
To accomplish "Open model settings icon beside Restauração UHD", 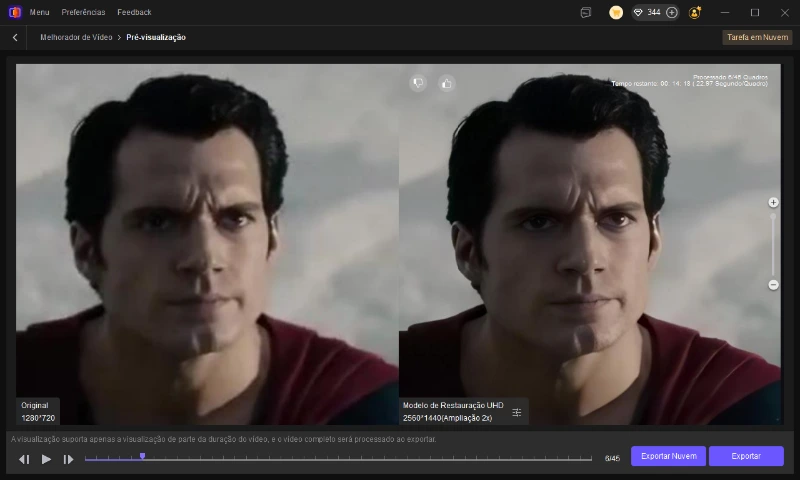I will pos(516,412).
